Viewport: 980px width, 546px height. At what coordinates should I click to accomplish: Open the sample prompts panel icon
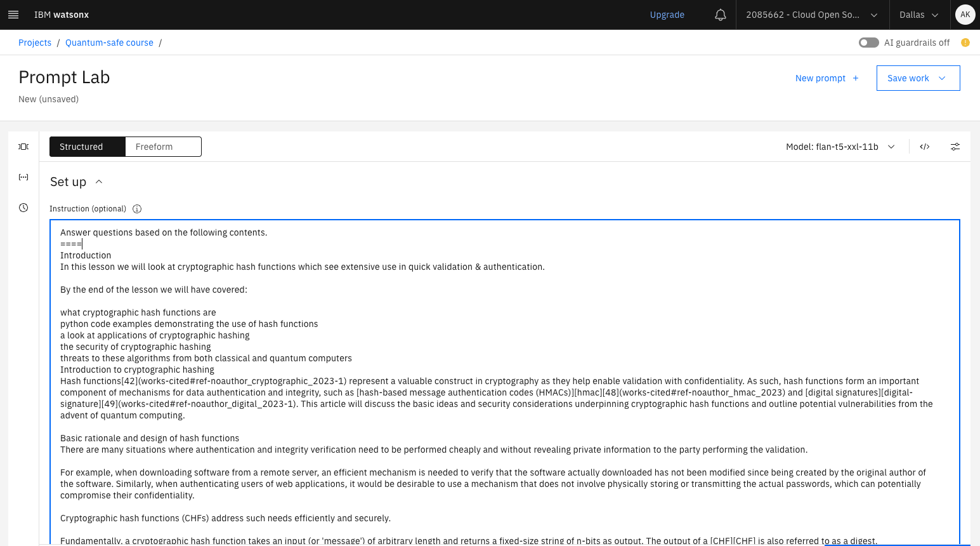point(23,147)
